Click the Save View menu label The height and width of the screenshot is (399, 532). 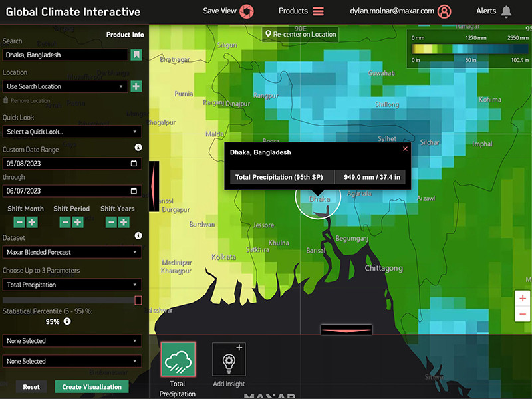[219, 11]
